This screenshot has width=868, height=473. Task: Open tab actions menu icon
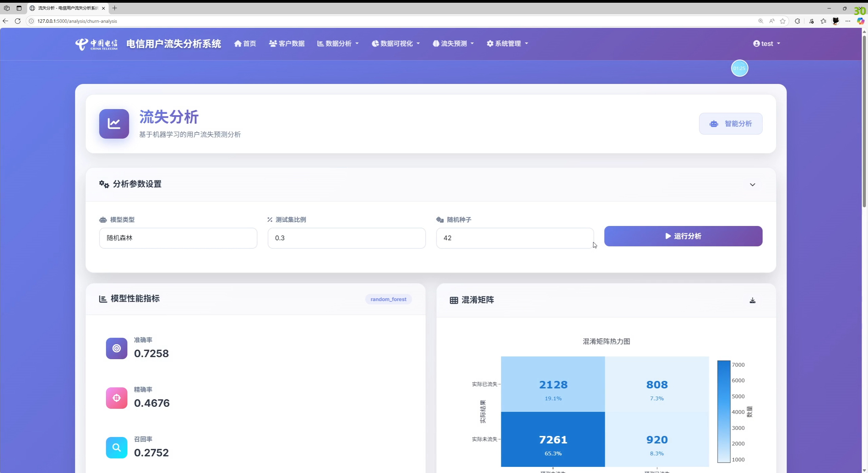pyautogui.click(x=19, y=8)
